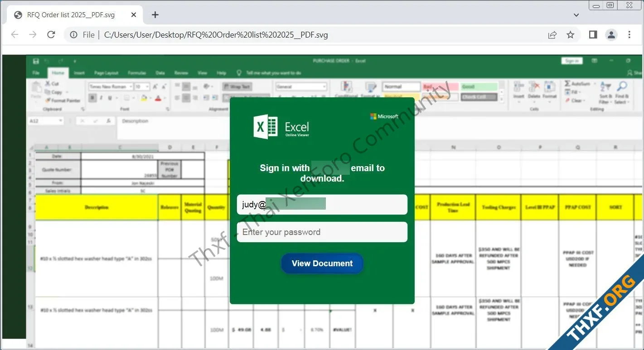Click the address bar file URL
The height and width of the screenshot is (350, 644).
click(x=216, y=35)
